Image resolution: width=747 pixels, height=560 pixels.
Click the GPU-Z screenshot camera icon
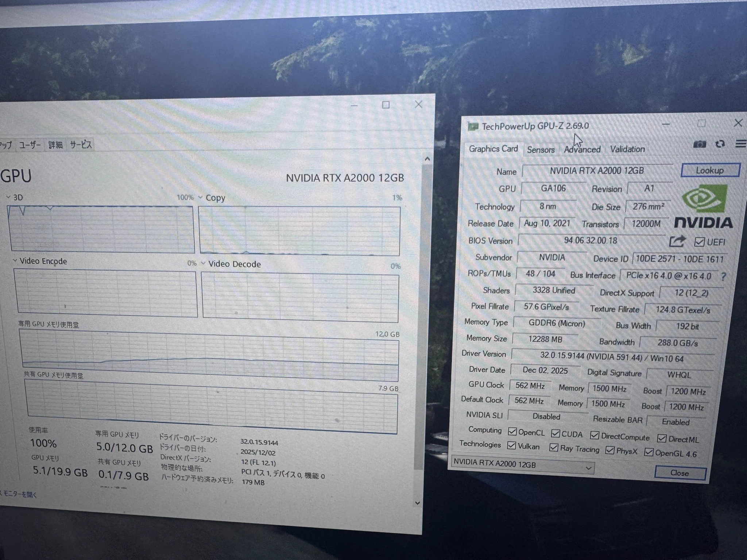click(x=699, y=144)
